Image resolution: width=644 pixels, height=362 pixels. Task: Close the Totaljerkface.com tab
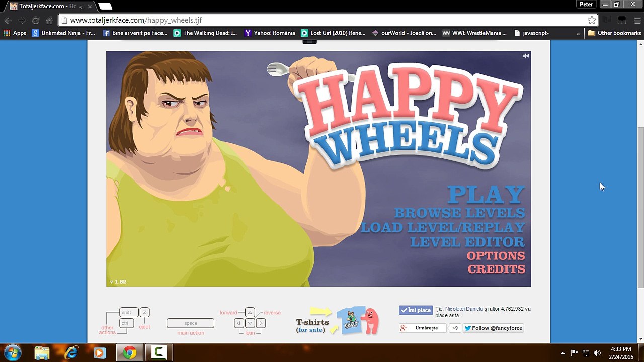[x=89, y=6]
